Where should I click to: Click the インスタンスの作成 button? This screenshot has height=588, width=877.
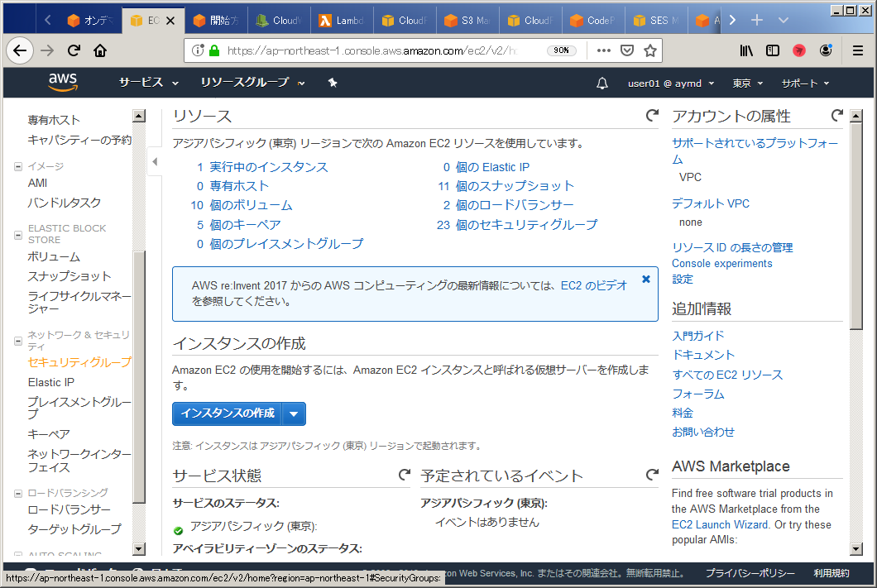228,414
